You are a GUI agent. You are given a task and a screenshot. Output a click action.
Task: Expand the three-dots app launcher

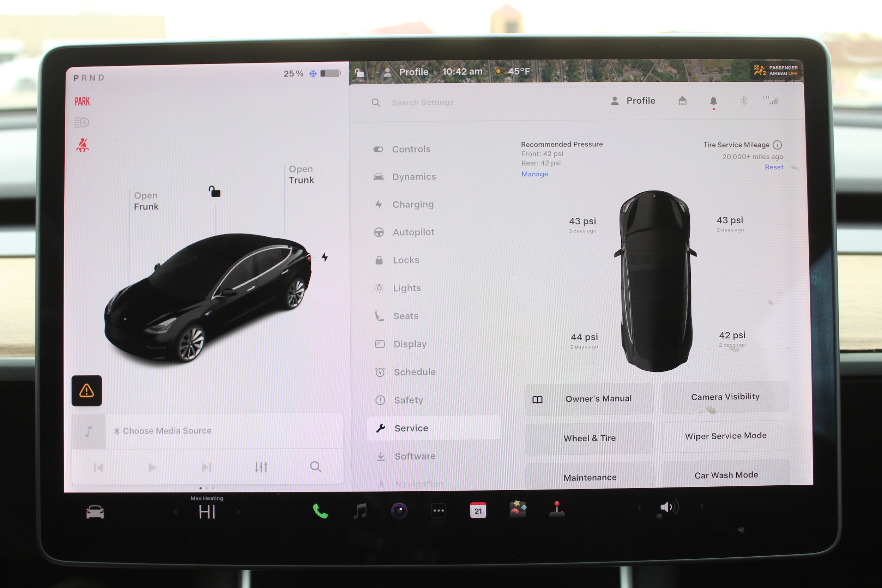pyautogui.click(x=439, y=510)
